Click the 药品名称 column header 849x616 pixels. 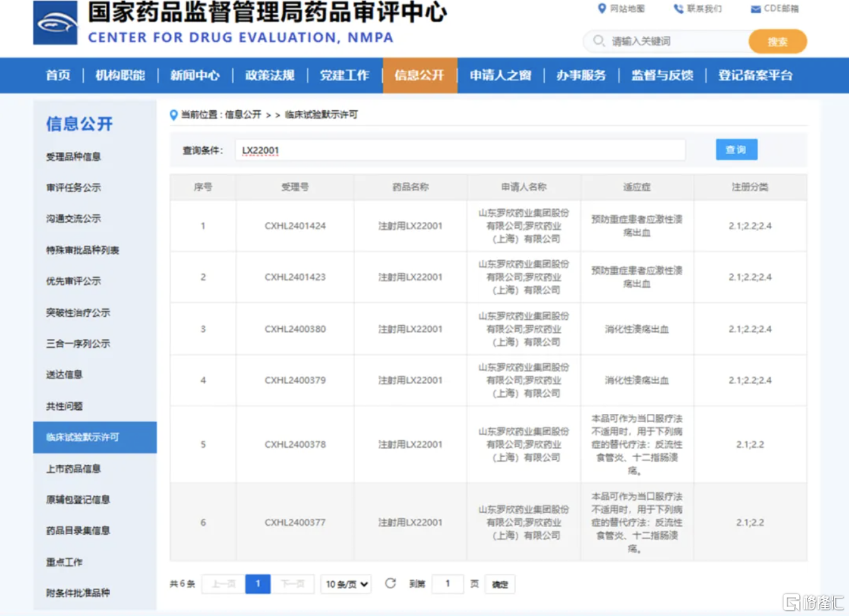coord(411,187)
